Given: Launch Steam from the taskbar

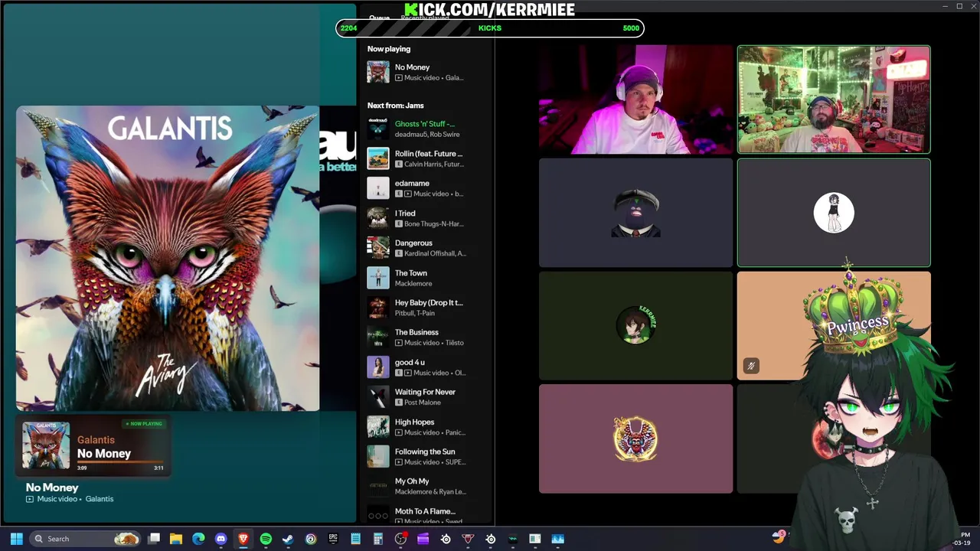Looking at the screenshot, I should [x=288, y=539].
